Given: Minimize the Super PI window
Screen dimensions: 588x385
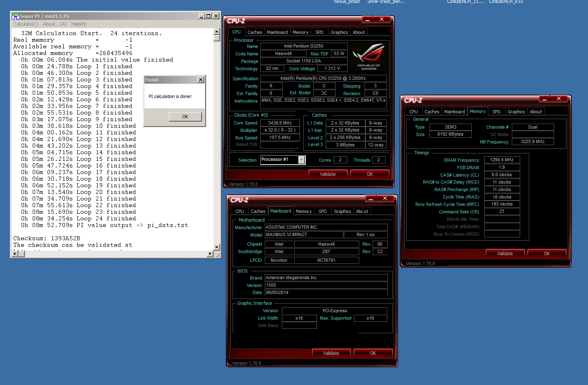Looking at the screenshot, I should pyautogui.click(x=202, y=16).
